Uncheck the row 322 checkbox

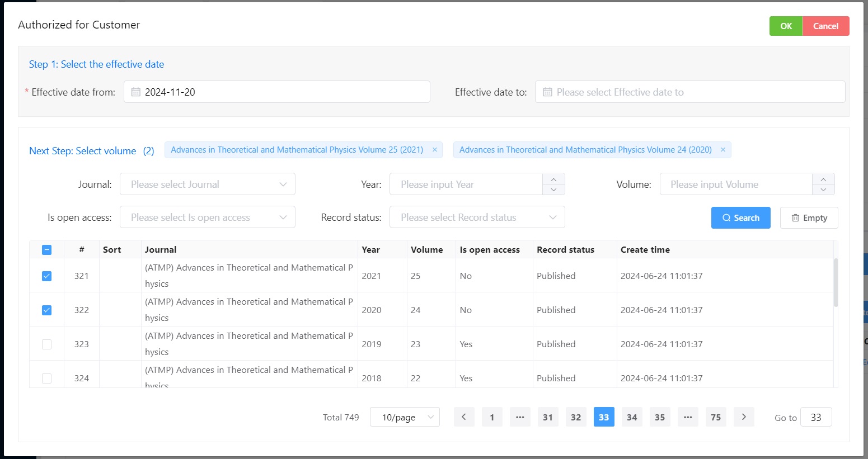tap(46, 310)
